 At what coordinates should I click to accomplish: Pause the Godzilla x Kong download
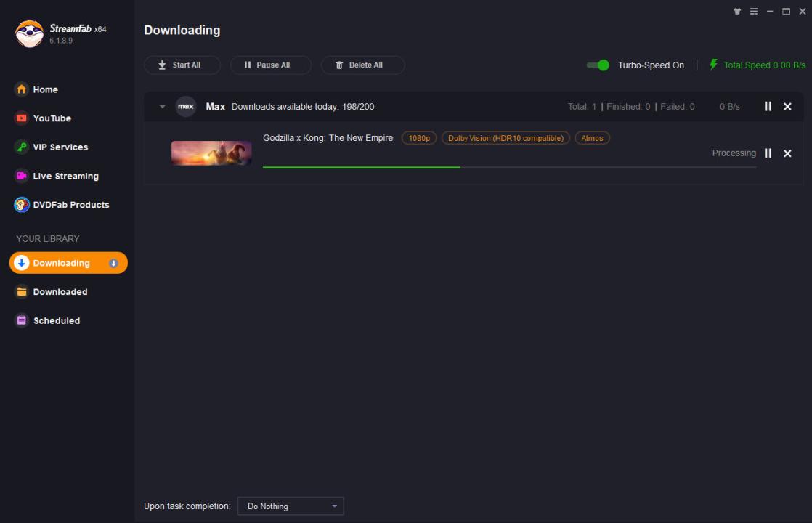768,153
